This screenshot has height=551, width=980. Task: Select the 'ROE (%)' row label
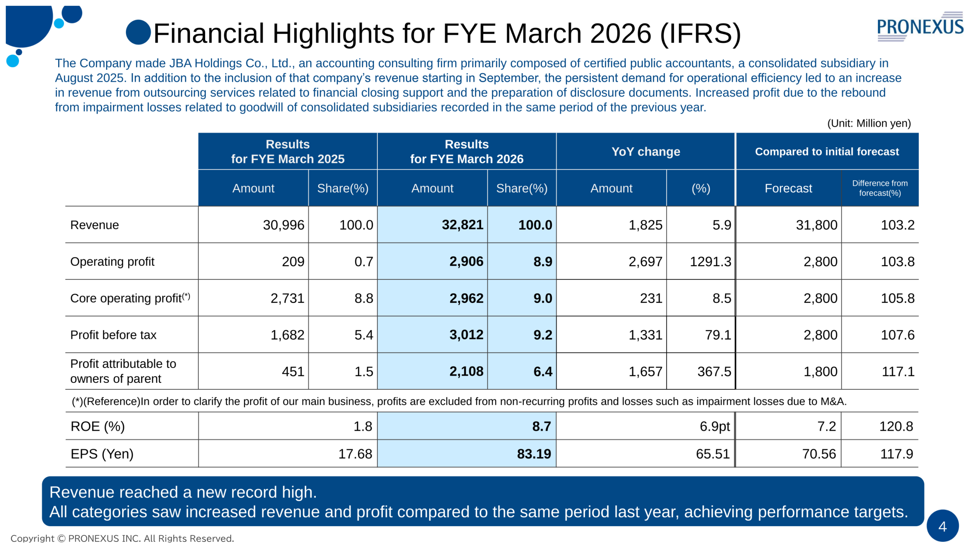point(98,426)
